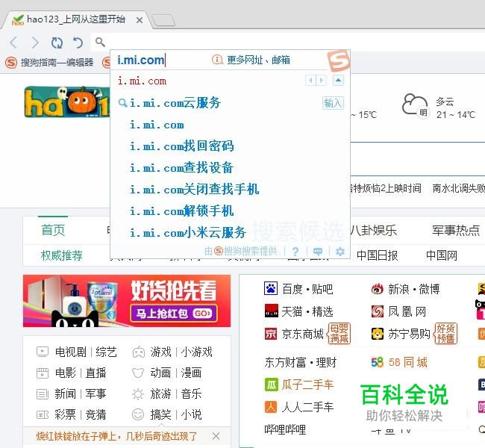
Task: Select suggestion i.mi.com找回密码
Action: coord(182,146)
